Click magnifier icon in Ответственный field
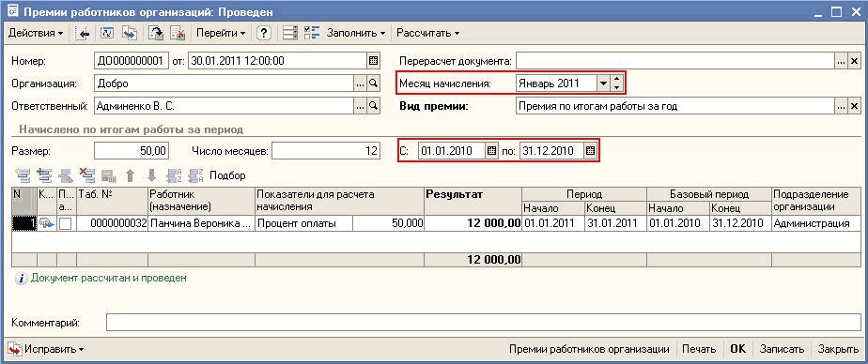This screenshot has height=364, width=868. pyautogui.click(x=373, y=106)
